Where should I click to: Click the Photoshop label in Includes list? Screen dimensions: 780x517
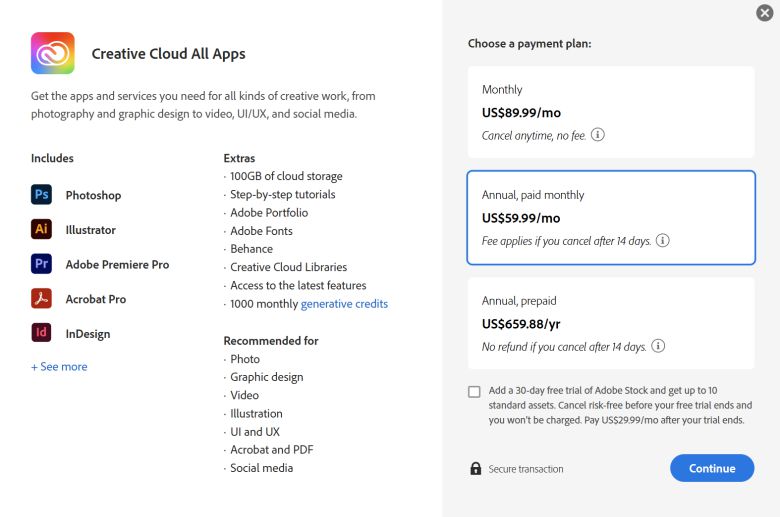[x=93, y=195]
